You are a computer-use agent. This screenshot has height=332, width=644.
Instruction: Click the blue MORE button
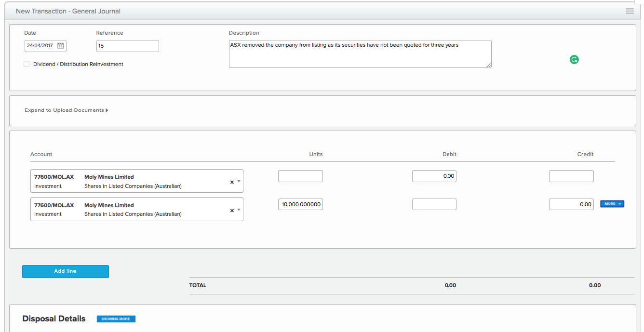pyautogui.click(x=612, y=204)
